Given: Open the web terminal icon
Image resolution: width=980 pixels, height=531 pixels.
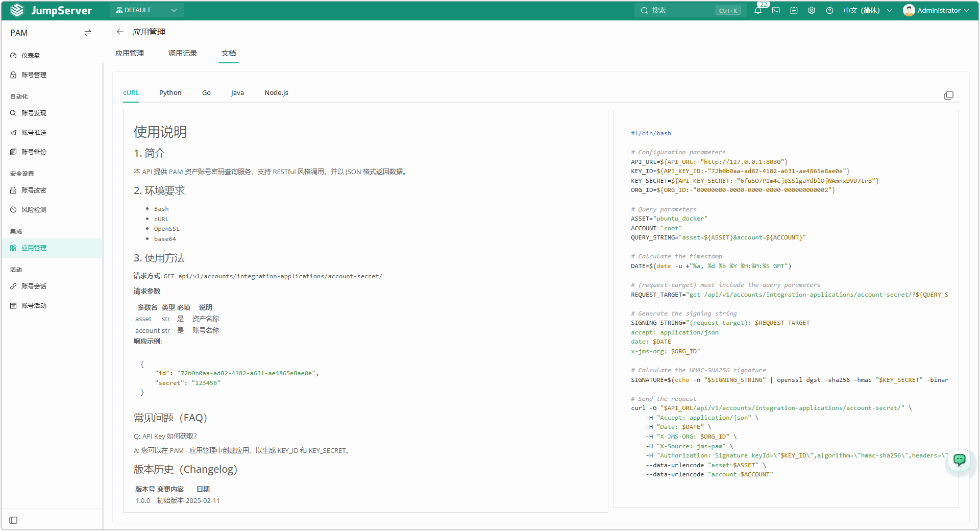Looking at the screenshot, I should pyautogui.click(x=776, y=10).
